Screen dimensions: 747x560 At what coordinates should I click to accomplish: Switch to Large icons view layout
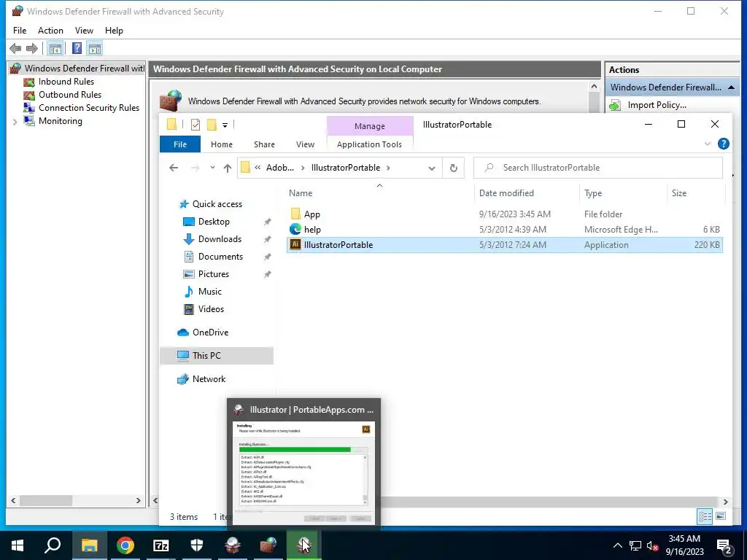coord(721,516)
